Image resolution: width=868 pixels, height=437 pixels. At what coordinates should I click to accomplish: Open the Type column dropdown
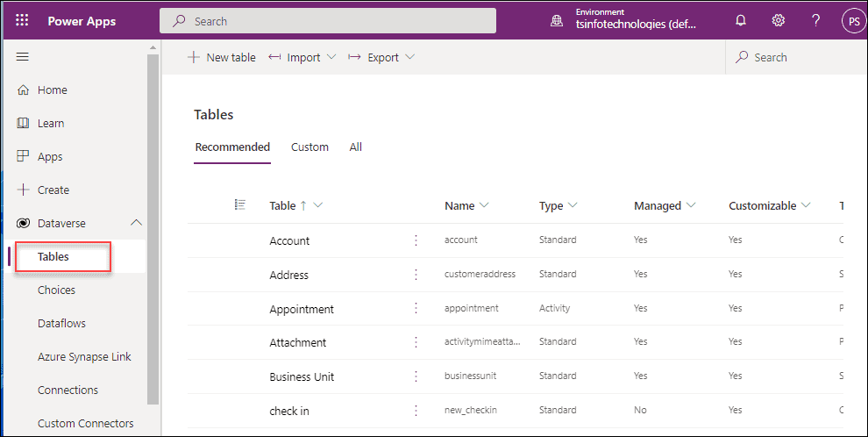573,205
